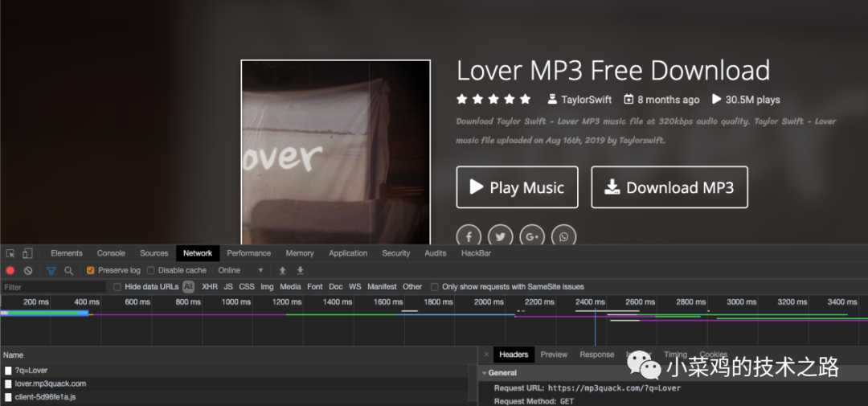Open the Application tab
This screenshot has width=868, height=406.
pos(348,253)
